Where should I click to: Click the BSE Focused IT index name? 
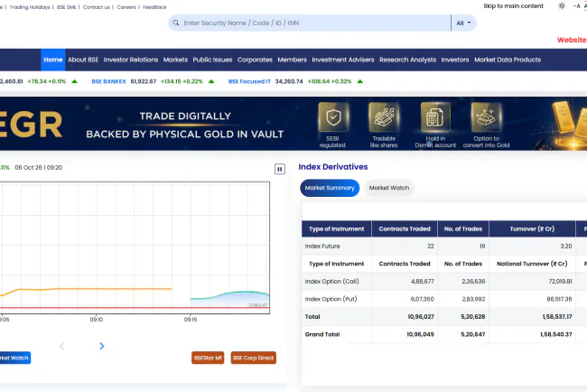(x=249, y=81)
